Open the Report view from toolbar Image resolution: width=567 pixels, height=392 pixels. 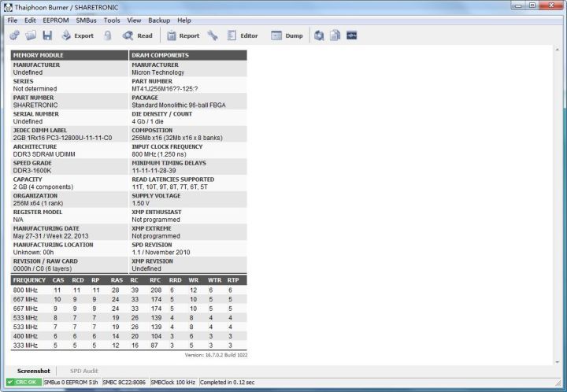(183, 35)
